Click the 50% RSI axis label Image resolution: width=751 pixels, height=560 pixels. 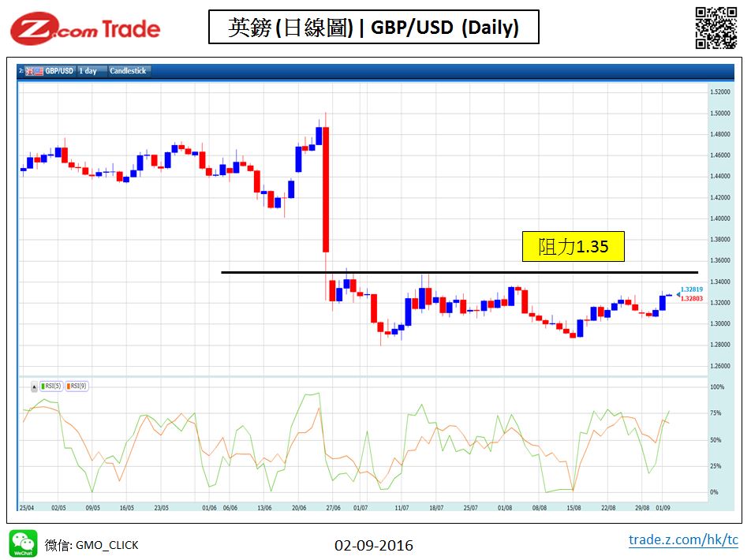(716, 440)
